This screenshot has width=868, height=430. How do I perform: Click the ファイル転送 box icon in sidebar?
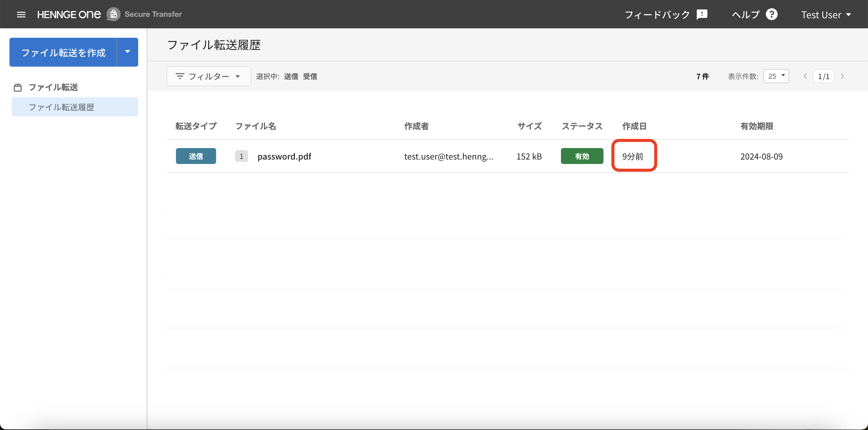click(18, 88)
